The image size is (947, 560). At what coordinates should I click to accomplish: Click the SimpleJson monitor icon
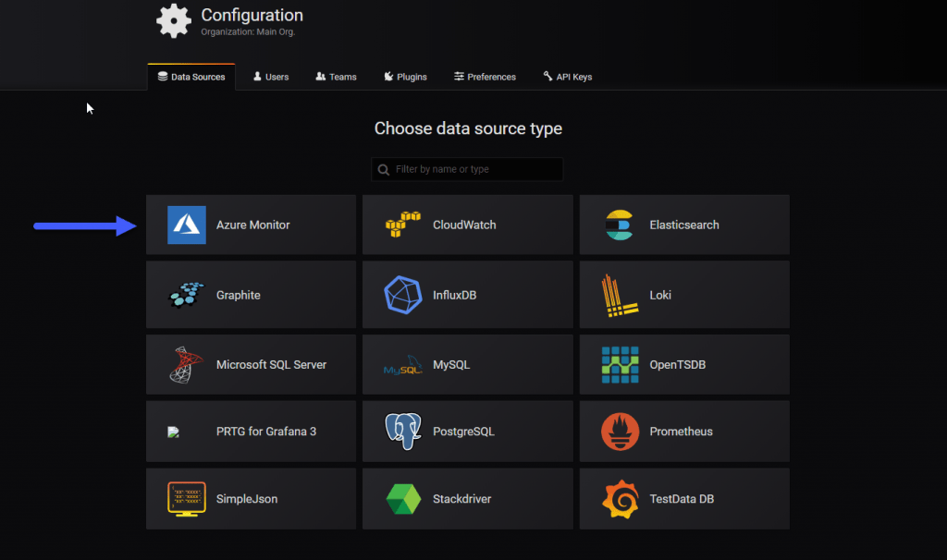point(187,499)
